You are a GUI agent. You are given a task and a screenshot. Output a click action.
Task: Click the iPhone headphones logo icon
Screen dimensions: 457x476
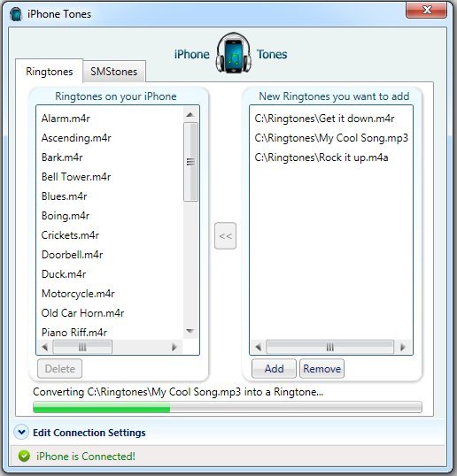[233, 53]
